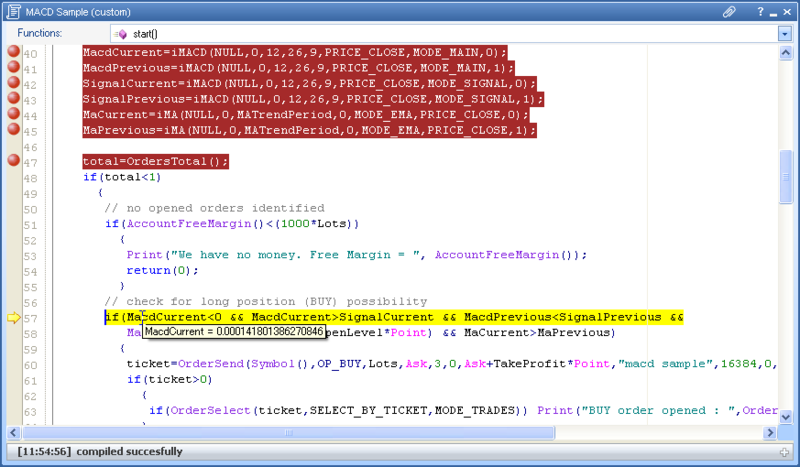Click the MacdCurrent value tooltip
The width and height of the screenshot is (800, 467).
(x=234, y=332)
